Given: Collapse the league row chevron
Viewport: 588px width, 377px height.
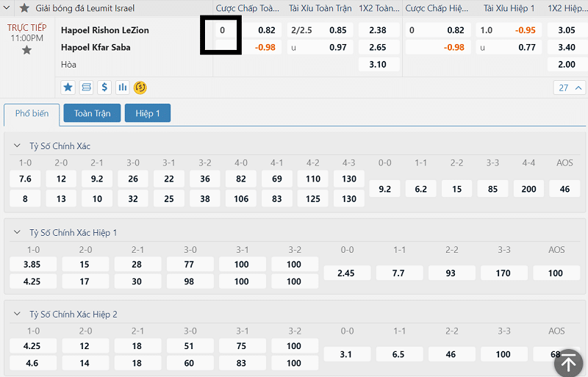Looking at the screenshot, I should pyautogui.click(x=7, y=8).
